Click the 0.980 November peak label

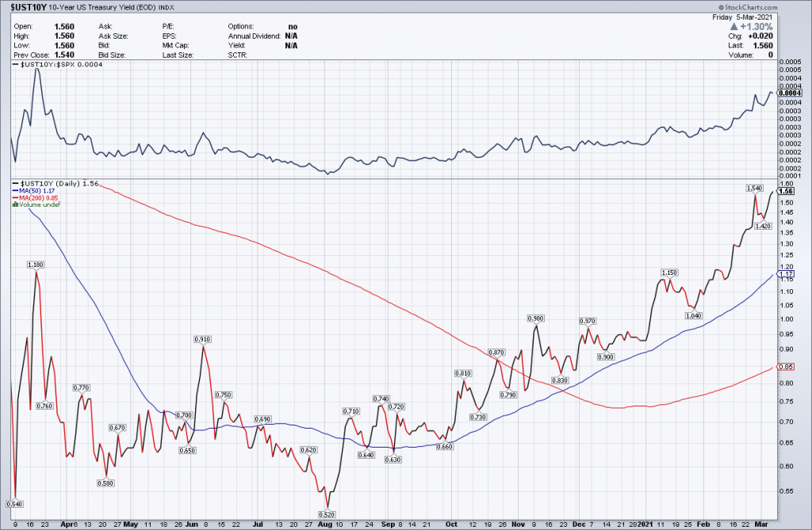pos(537,318)
